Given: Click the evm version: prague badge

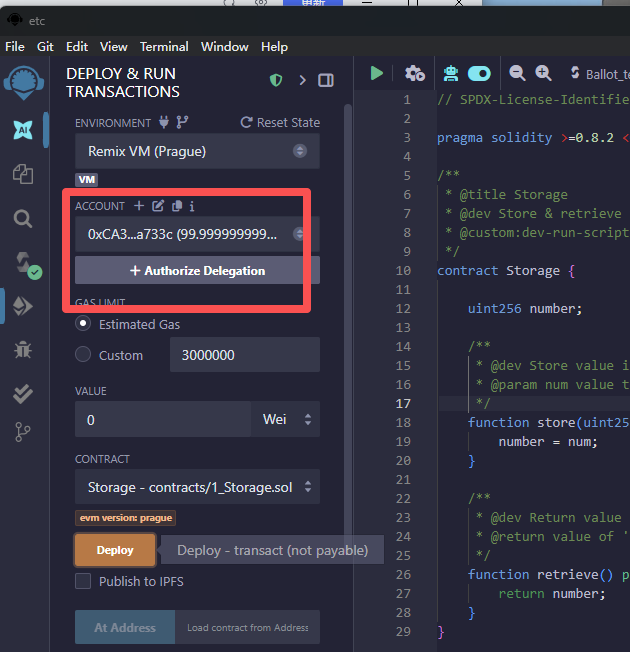Looking at the screenshot, I should 126,518.
